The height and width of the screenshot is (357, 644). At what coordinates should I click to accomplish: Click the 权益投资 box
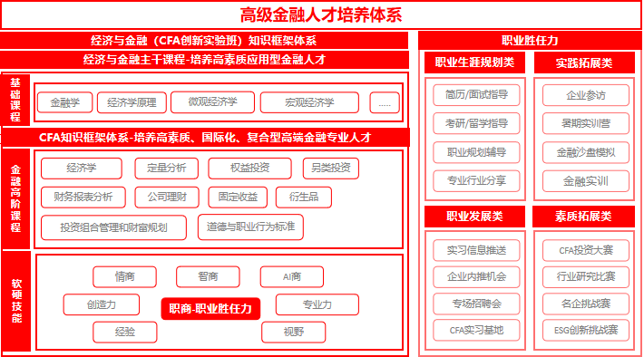pyautogui.click(x=250, y=169)
